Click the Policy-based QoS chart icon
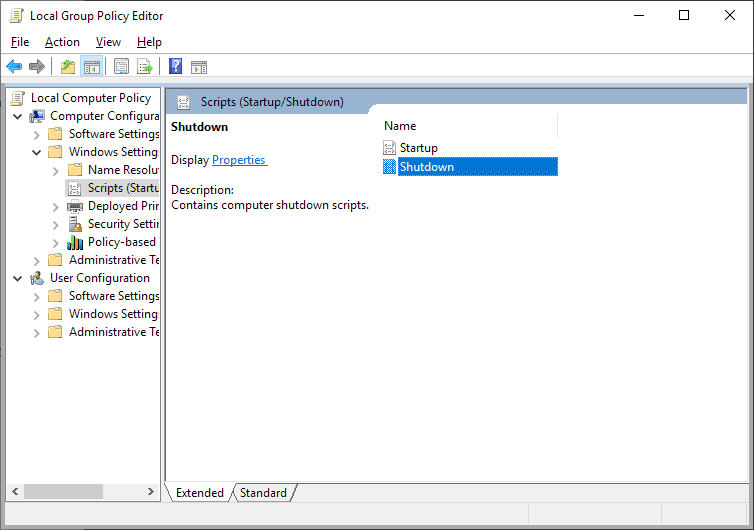 click(75, 242)
